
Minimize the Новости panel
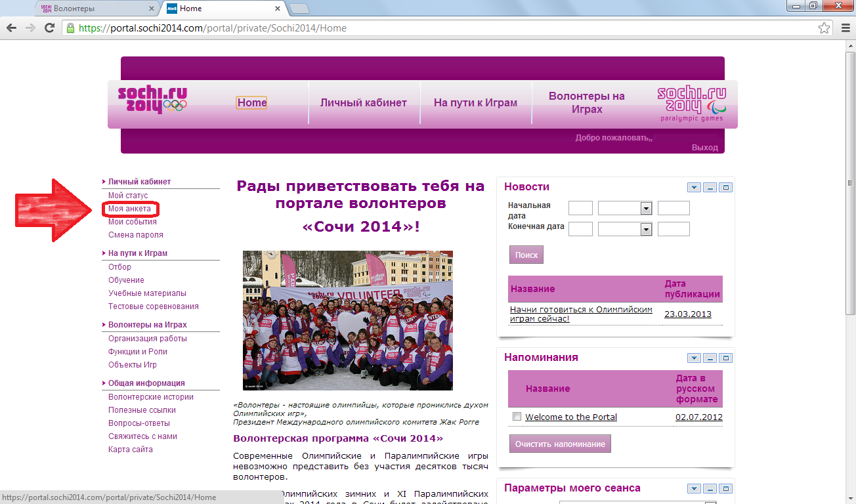tap(710, 188)
